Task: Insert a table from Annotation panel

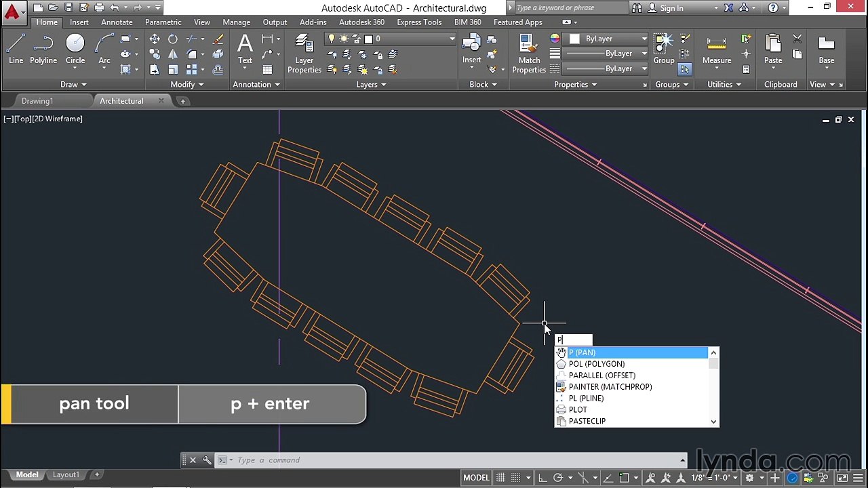Action: coord(267,69)
